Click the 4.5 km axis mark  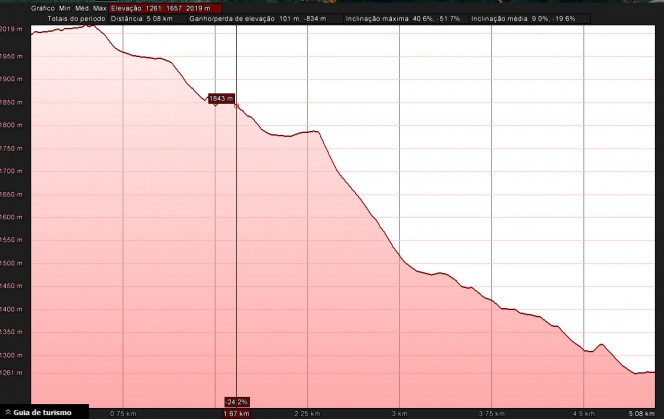pos(583,412)
